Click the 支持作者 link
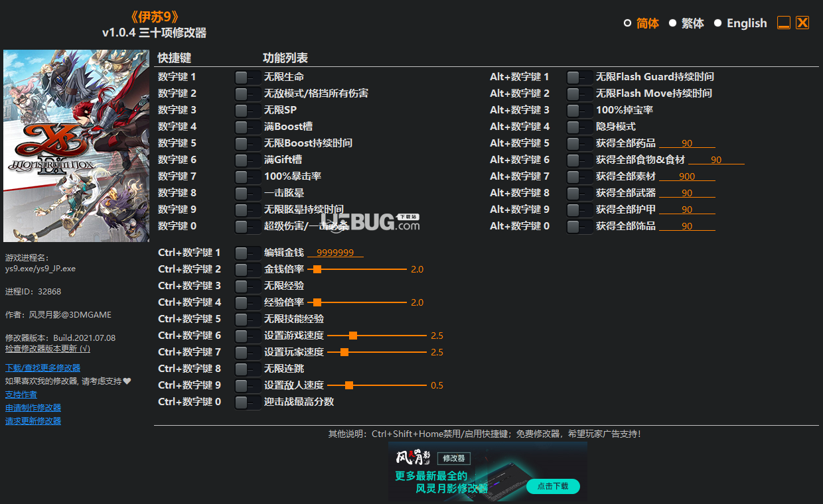 (x=21, y=395)
